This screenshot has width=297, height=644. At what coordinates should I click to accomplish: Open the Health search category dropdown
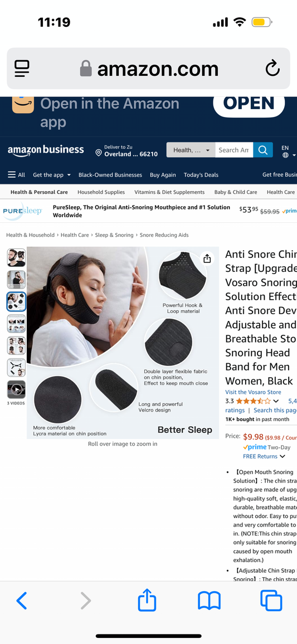(191, 150)
